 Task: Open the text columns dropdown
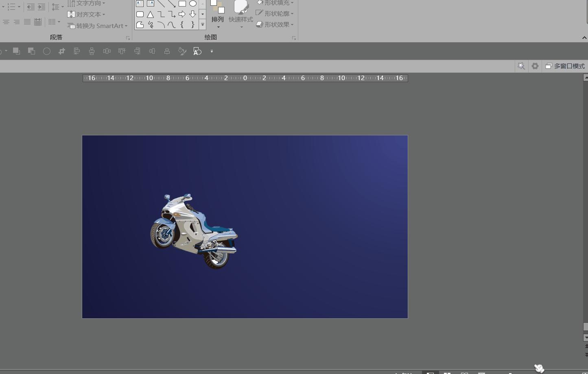tap(54, 22)
